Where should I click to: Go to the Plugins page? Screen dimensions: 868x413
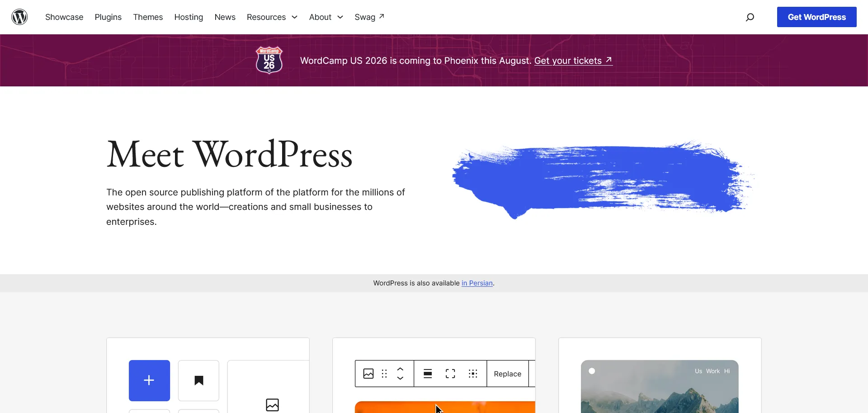(x=108, y=17)
